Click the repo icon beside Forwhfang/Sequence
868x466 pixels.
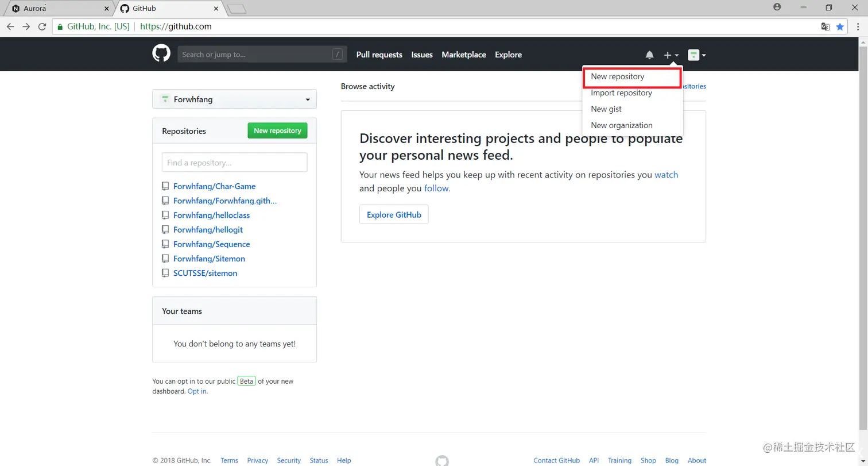pyautogui.click(x=165, y=244)
